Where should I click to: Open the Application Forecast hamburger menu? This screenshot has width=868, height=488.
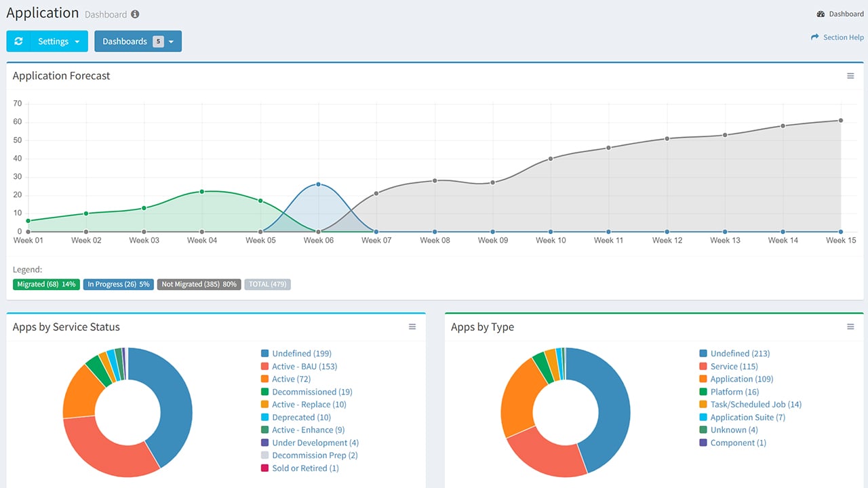[x=850, y=76]
